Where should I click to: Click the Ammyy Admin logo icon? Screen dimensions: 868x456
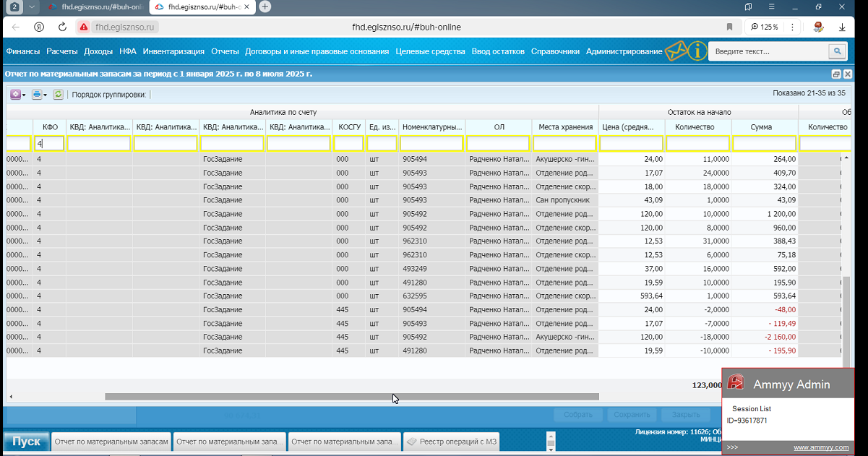[x=736, y=383]
